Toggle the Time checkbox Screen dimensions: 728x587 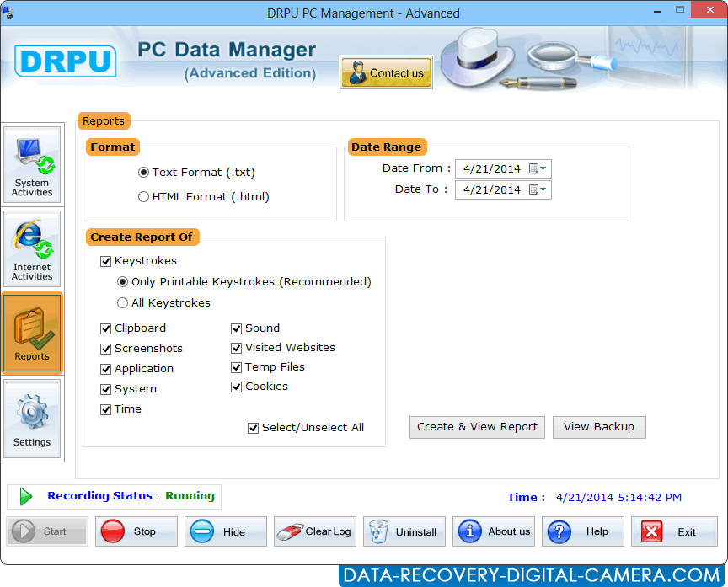(106, 409)
